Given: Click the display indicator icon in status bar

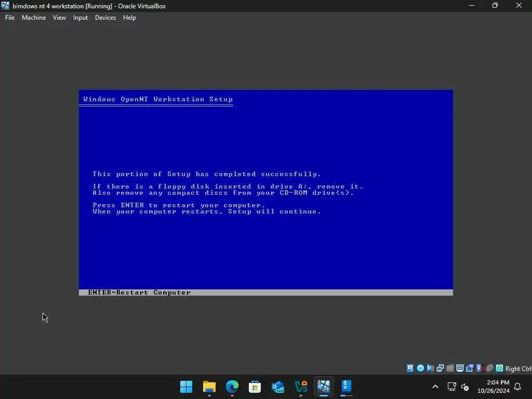Looking at the screenshot, I should [x=460, y=368].
